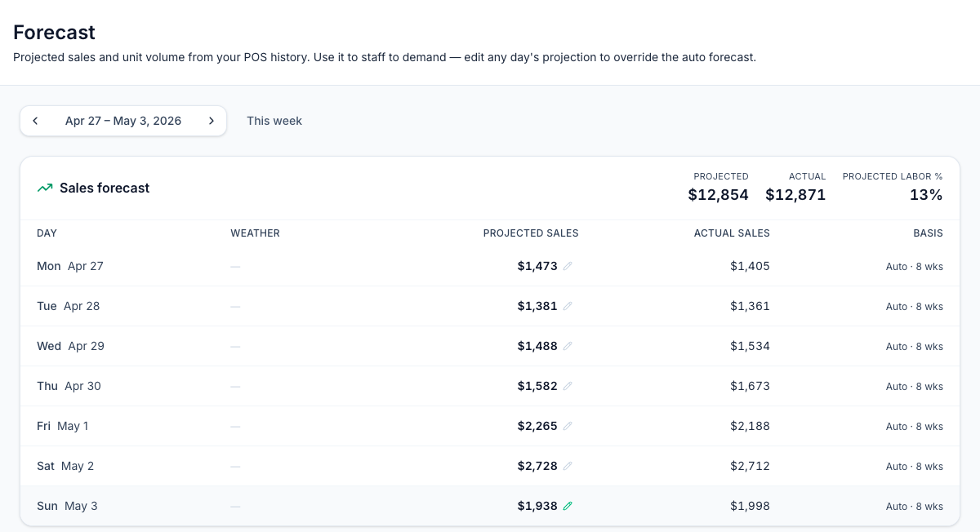980x532 pixels.
Task: Click actual sales value $1,998
Action: (750, 506)
